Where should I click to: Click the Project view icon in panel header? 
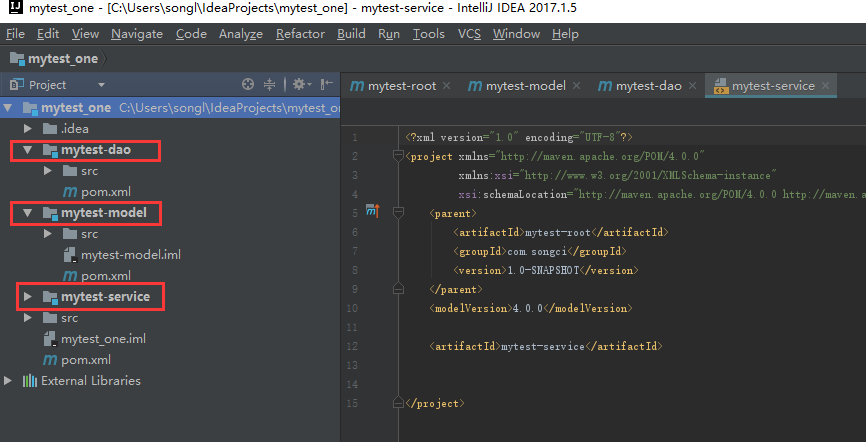[17, 85]
